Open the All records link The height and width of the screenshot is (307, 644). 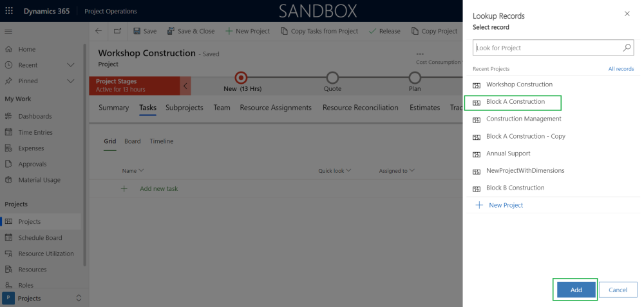pos(621,69)
